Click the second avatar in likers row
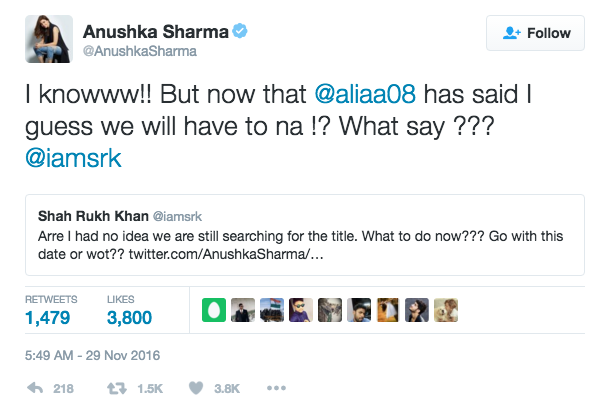Screen dimensions: 605x411 click(x=241, y=309)
